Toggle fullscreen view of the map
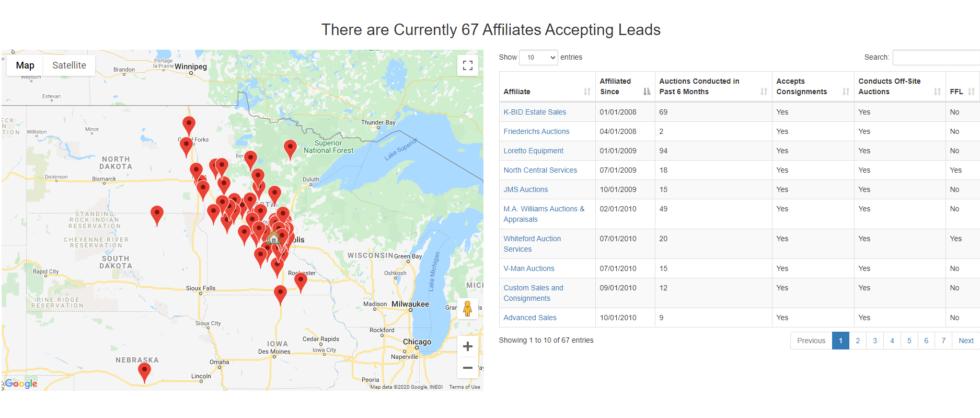The image size is (980, 418). click(468, 65)
